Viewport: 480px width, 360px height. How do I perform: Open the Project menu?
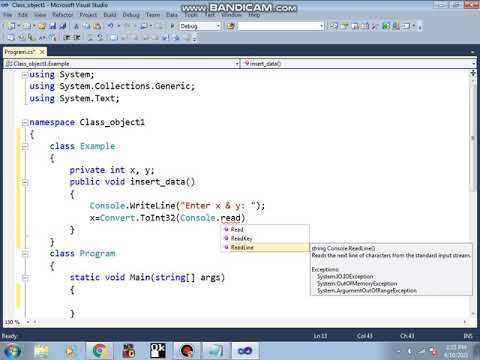88,15
